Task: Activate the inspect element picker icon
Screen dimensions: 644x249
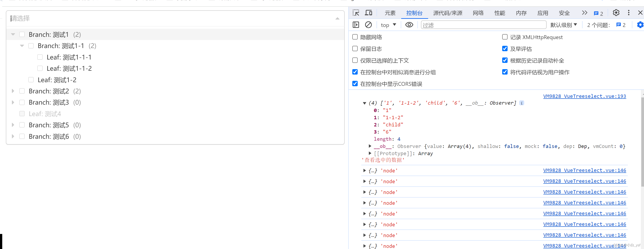Action: [356, 13]
